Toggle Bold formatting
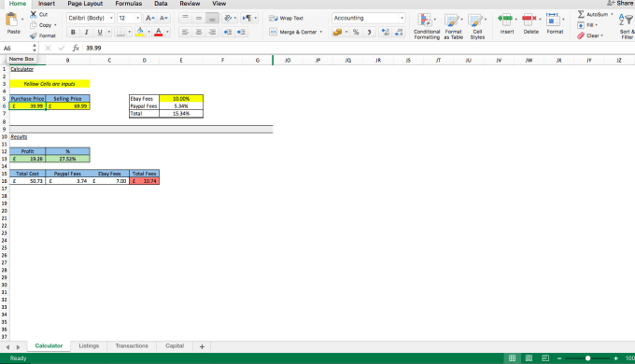The image size is (635, 364). 73,32
